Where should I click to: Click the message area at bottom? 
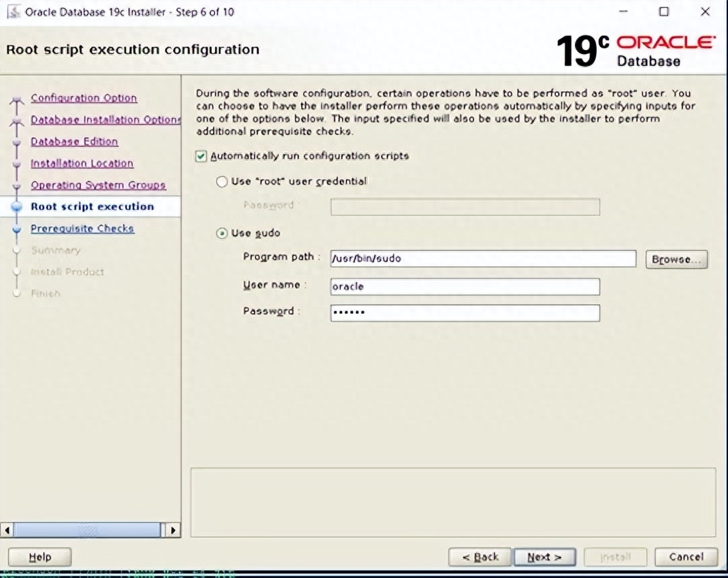click(453, 502)
